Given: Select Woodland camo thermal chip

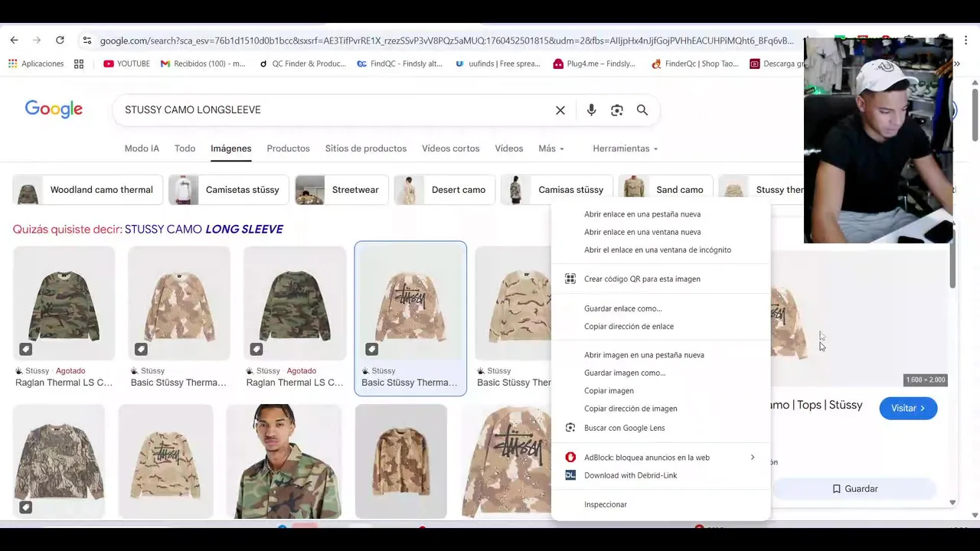Looking at the screenshot, I should pos(88,190).
